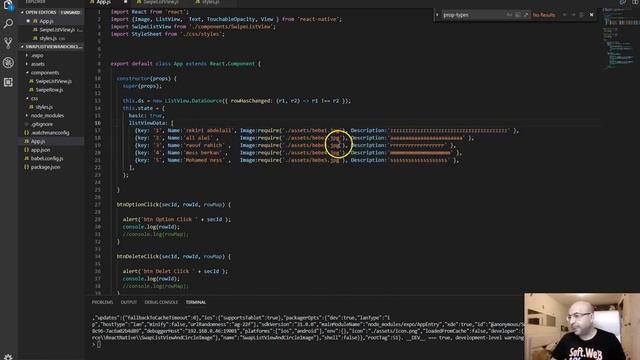Click 'No Results' text in find widget

click(x=544, y=15)
